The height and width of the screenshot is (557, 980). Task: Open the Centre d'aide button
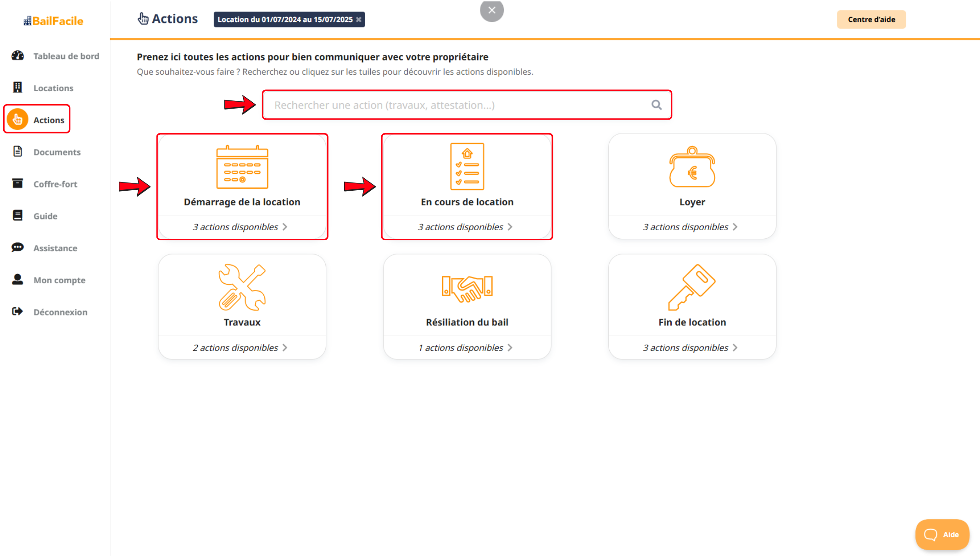click(871, 20)
